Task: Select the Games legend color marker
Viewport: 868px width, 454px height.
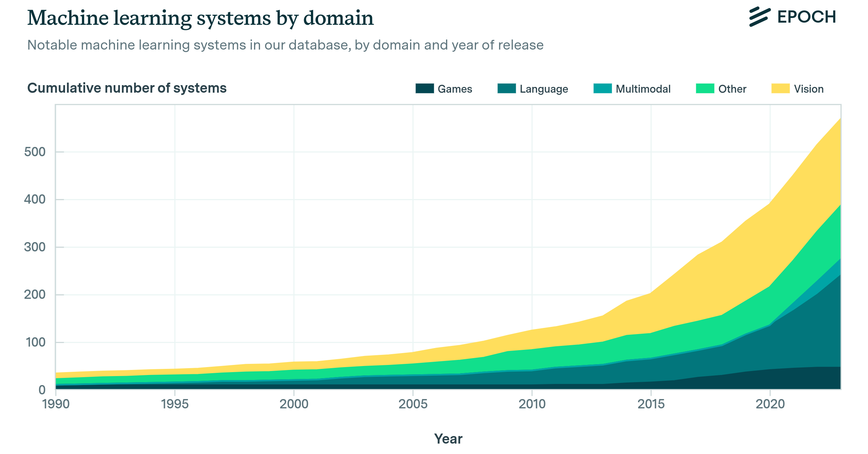Action: point(426,88)
